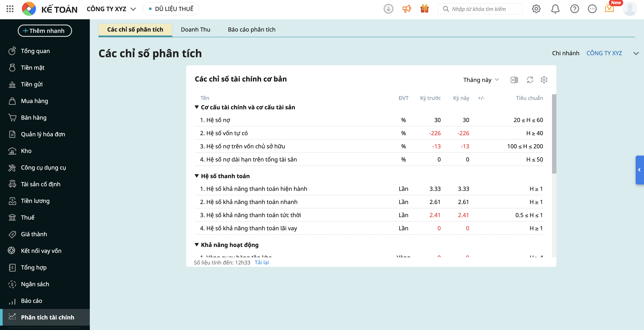Click the indicators table vertical scrollbar
Viewport: 644px width, 330px height.
tap(554, 134)
